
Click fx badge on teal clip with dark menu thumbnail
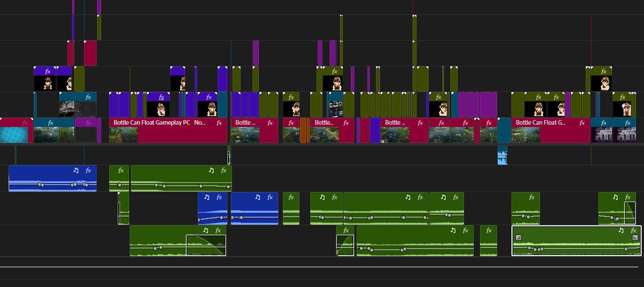click(x=89, y=97)
